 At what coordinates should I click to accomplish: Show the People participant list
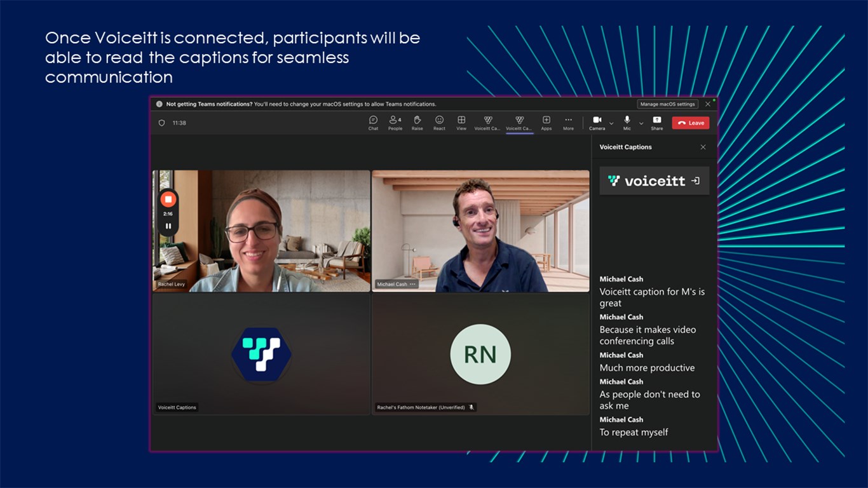395,123
